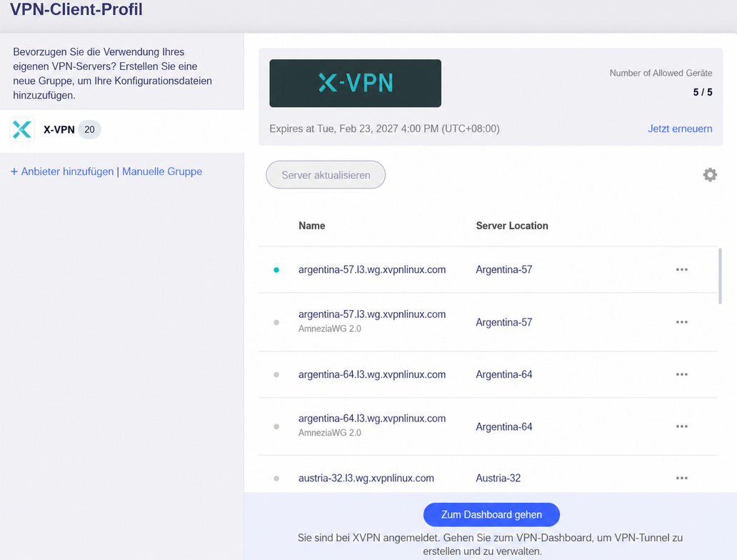Click argentina-64 name above AmneziaWG 2.0
Screen dimensions: 737x560
coord(372,419)
